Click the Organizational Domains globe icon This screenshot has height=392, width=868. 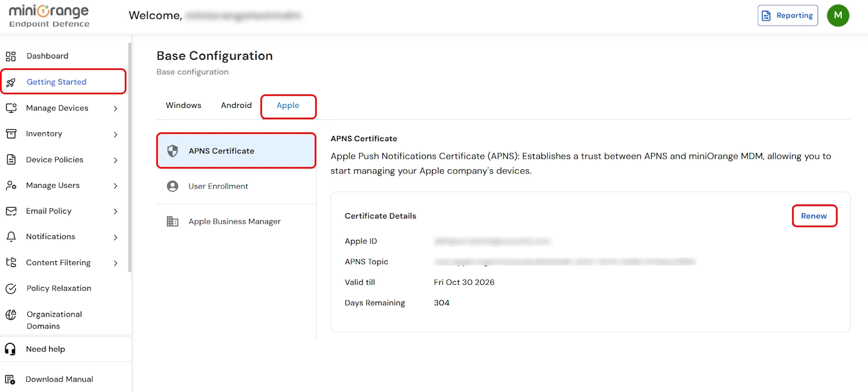point(11,314)
